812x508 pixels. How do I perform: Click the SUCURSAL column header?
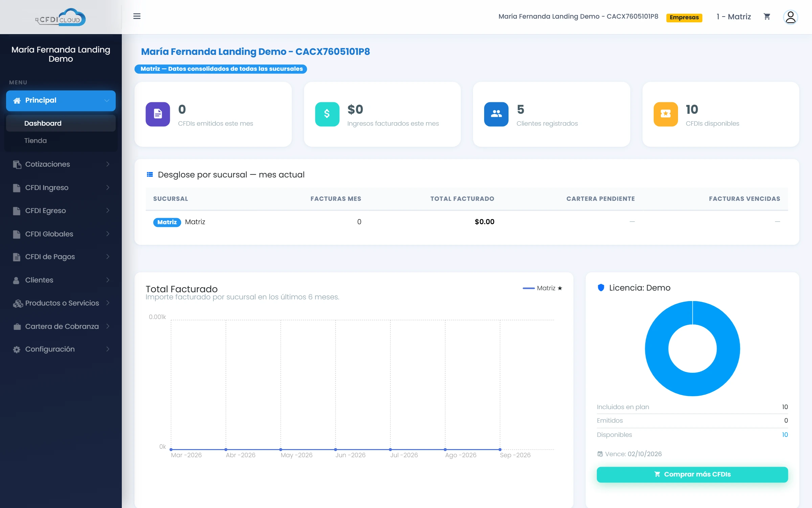click(171, 199)
